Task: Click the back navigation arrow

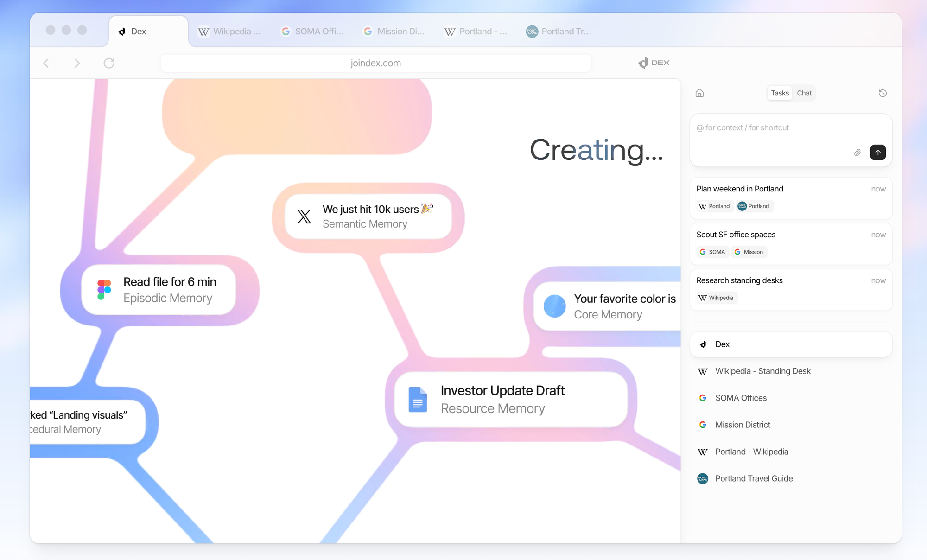Action: [46, 63]
